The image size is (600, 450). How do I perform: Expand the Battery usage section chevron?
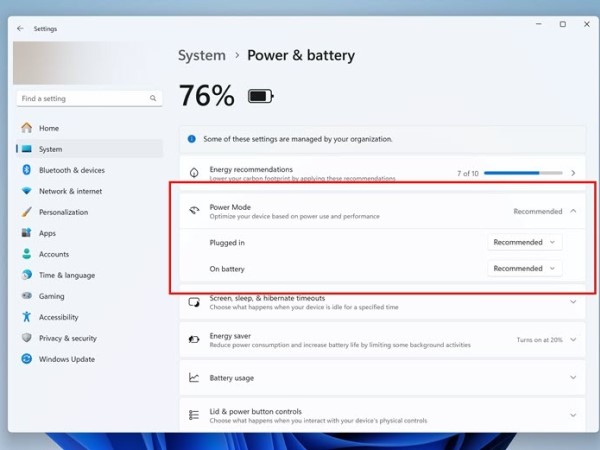pyautogui.click(x=573, y=378)
